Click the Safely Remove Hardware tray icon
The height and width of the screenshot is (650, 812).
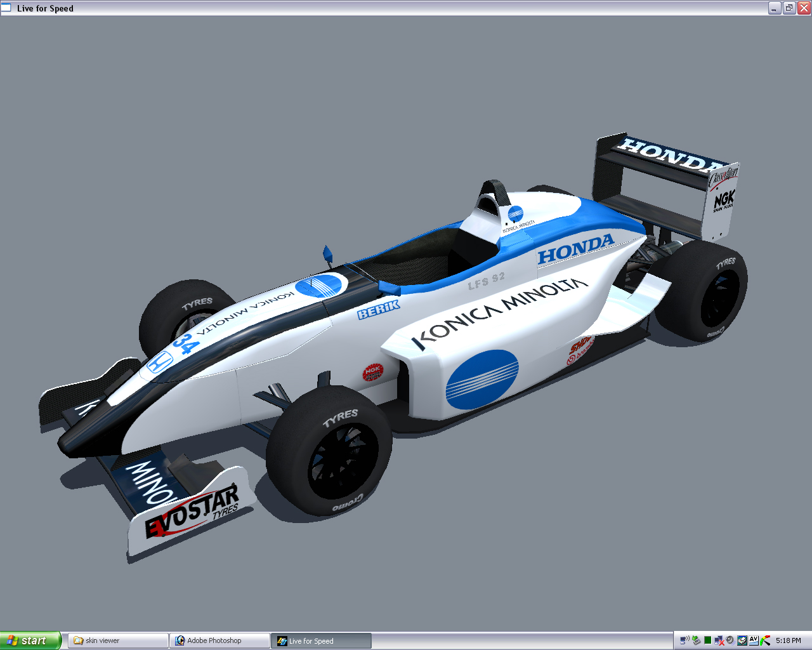click(x=696, y=640)
